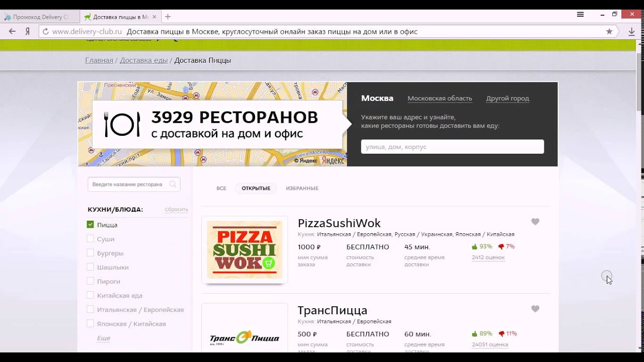The width and height of the screenshot is (644, 362).
Task: Check the Шашлыки cuisine filter
Action: point(91,267)
